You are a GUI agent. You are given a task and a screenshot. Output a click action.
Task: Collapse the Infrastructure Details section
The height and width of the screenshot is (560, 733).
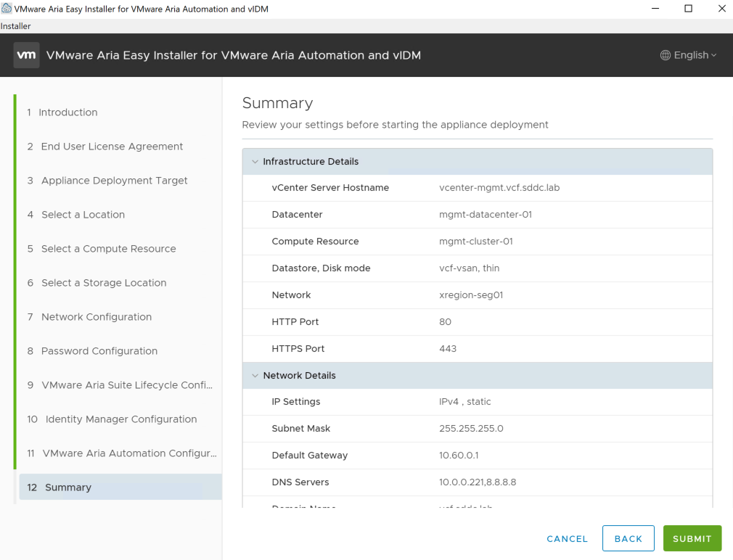pos(255,162)
